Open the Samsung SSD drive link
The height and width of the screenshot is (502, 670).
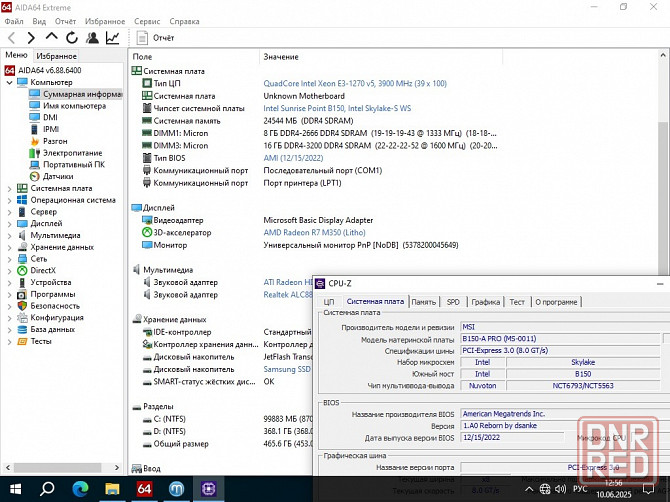click(287, 370)
